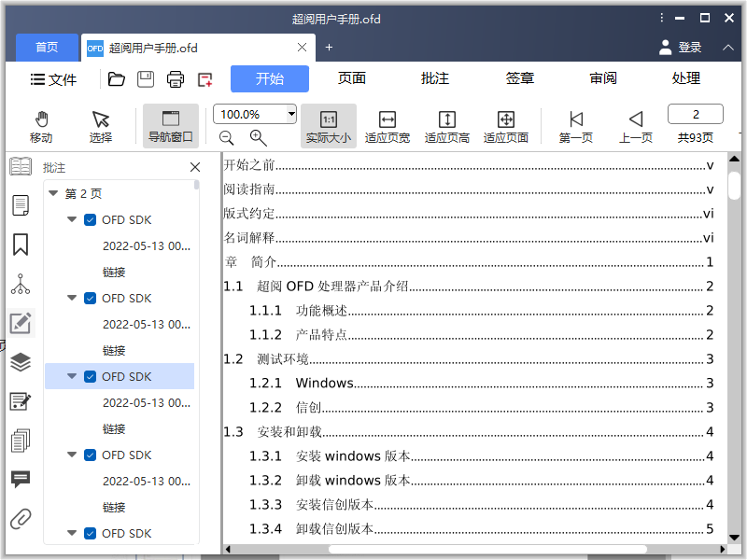Switch to the 页面 ribbon tab
This screenshot has height=560, width=747.
[352, 78]
